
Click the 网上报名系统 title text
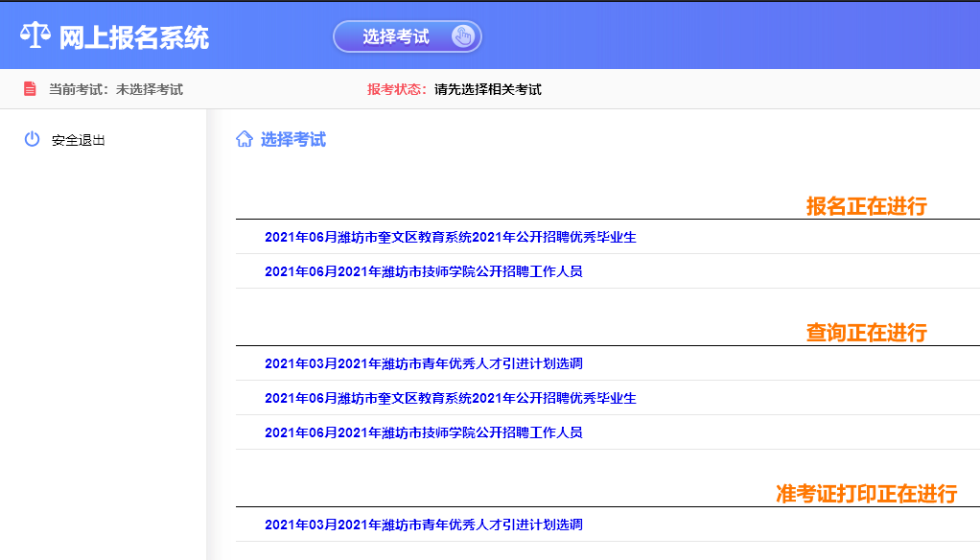pos(133,37)
